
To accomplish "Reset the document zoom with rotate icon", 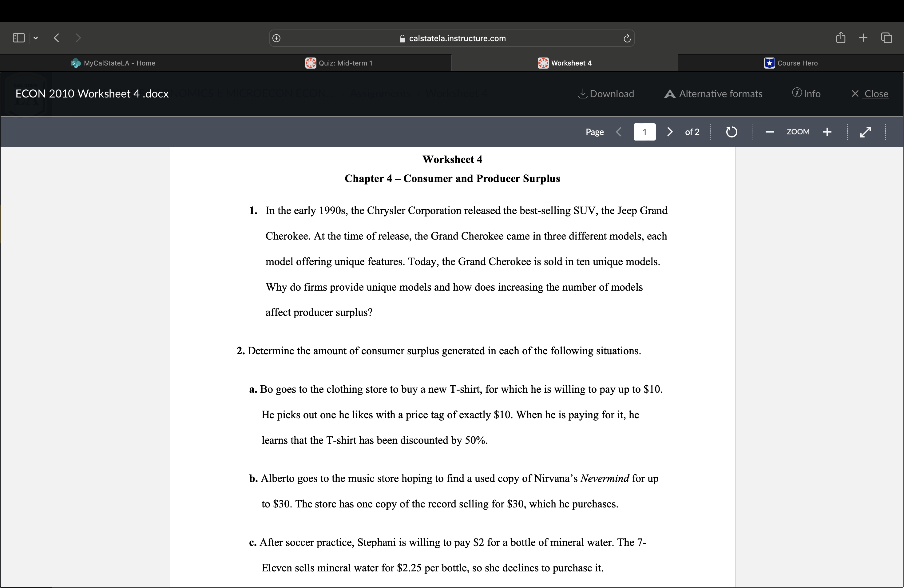I will point(731,132).
